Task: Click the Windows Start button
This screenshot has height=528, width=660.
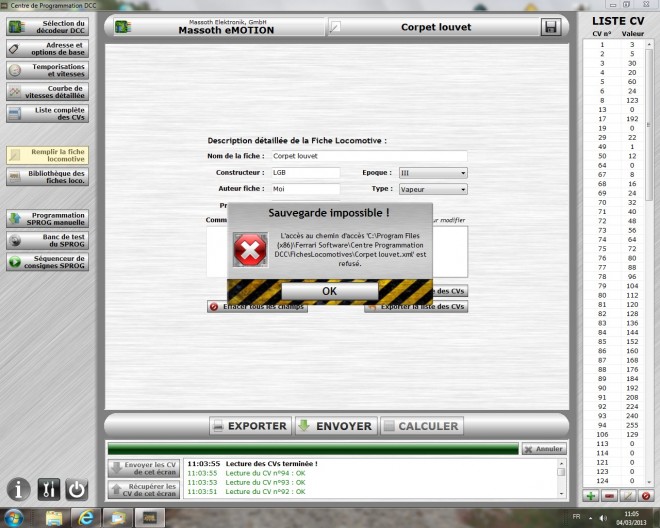Action: (x=13, y=518)
